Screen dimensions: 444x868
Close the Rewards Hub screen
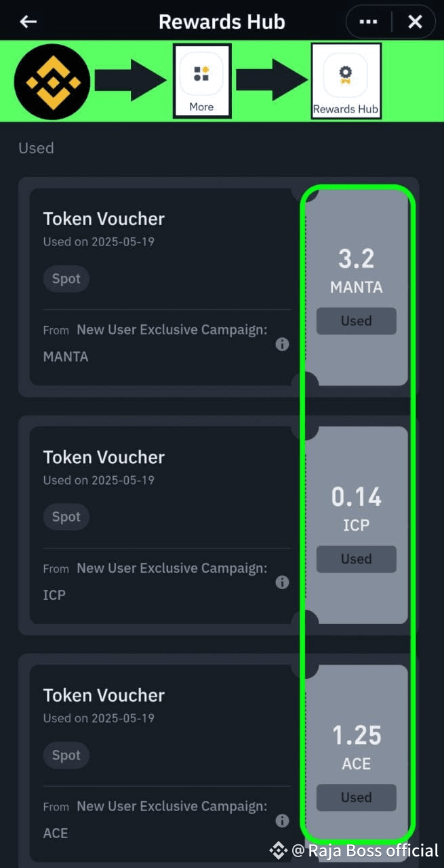point(415,21)
